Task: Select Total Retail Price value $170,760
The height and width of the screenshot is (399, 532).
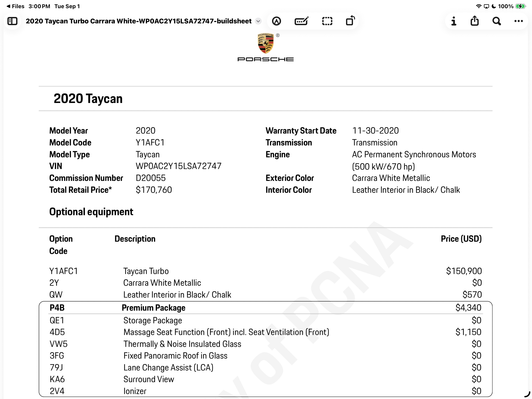Action: [x=154, y=190]
